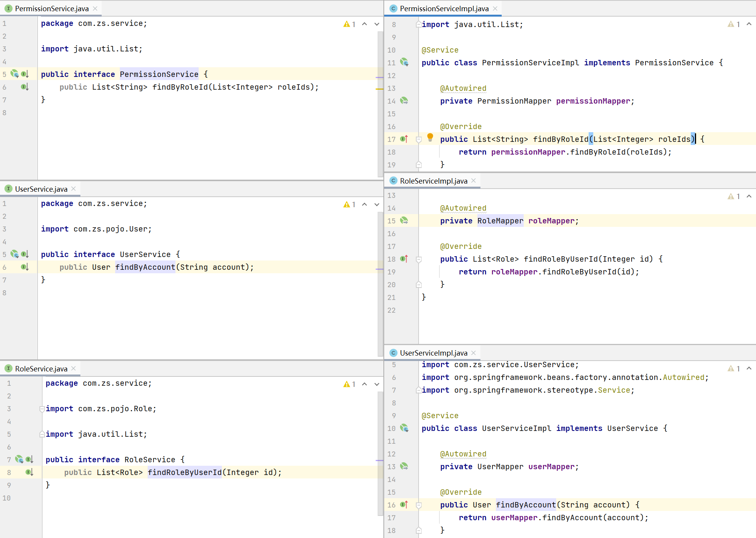756x538 pixels.
Task: Switch to PermissionServiceImpl.java tab
Action: point(444,9)
